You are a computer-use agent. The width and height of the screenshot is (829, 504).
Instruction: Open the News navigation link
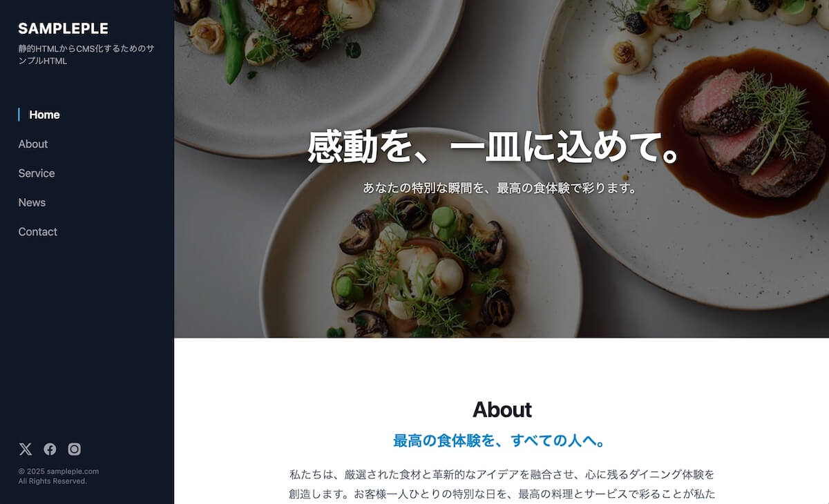(32, 202)
